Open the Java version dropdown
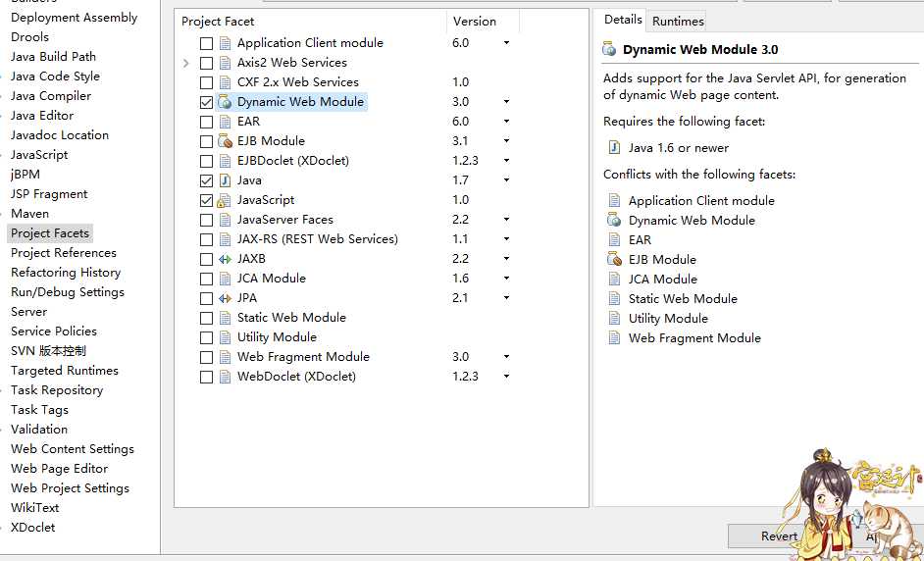 pos(506,180)
